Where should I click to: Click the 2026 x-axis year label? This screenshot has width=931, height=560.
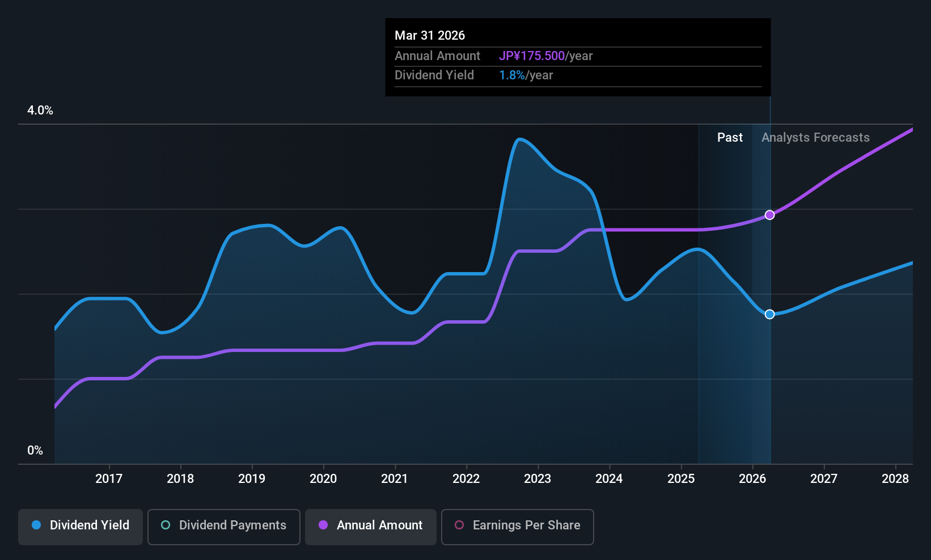coord(752,479)
